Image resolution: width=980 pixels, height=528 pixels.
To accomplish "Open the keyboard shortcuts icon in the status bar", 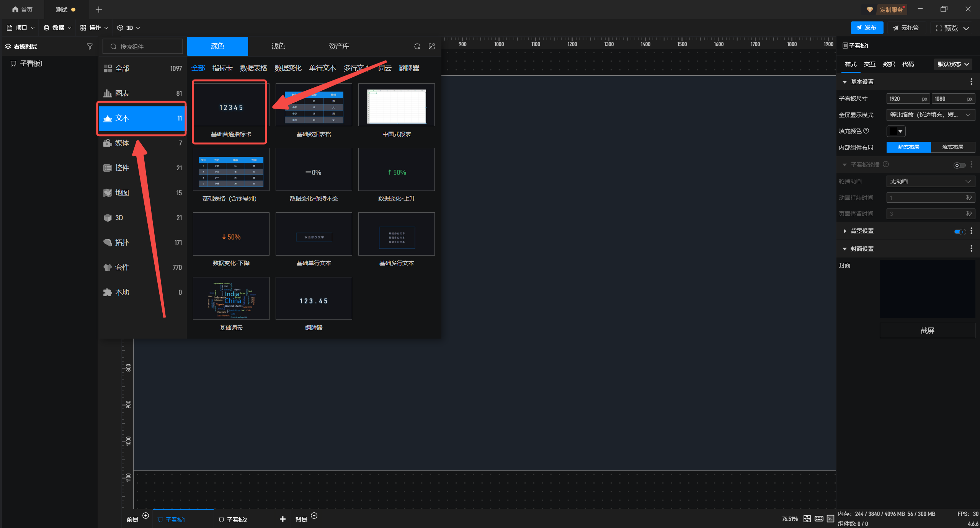I will (819, 518).
